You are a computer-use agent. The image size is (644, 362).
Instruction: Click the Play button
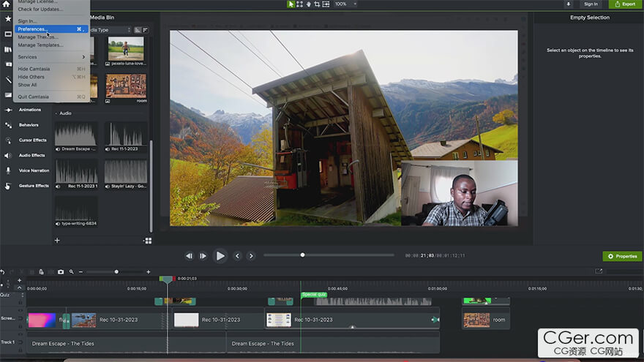point(220,256)
